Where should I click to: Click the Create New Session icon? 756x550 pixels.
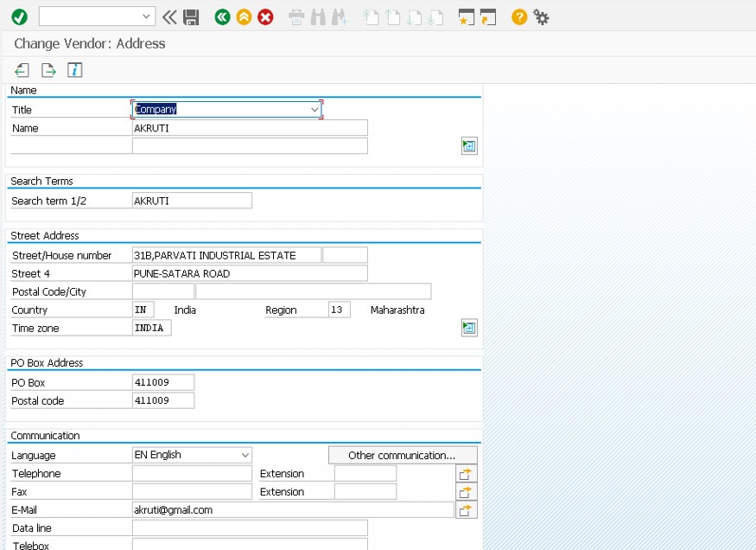[467, 17]
